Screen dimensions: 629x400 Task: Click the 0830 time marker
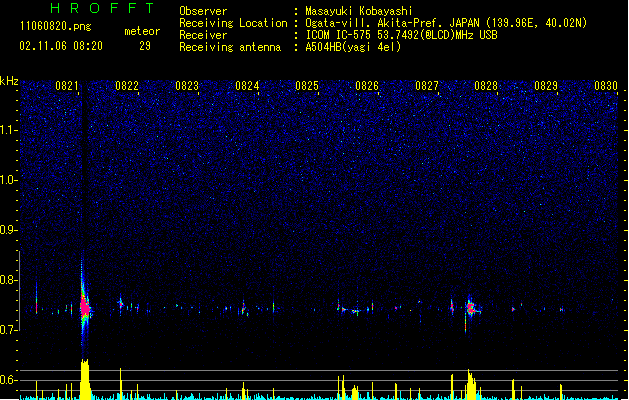(606, 86)
